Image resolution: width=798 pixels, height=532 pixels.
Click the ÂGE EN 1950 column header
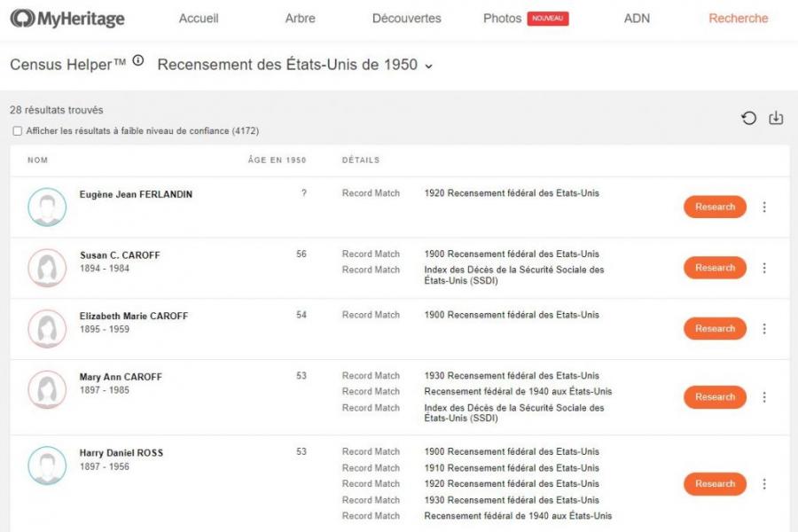pyautogui.click(x=277, y=160)
